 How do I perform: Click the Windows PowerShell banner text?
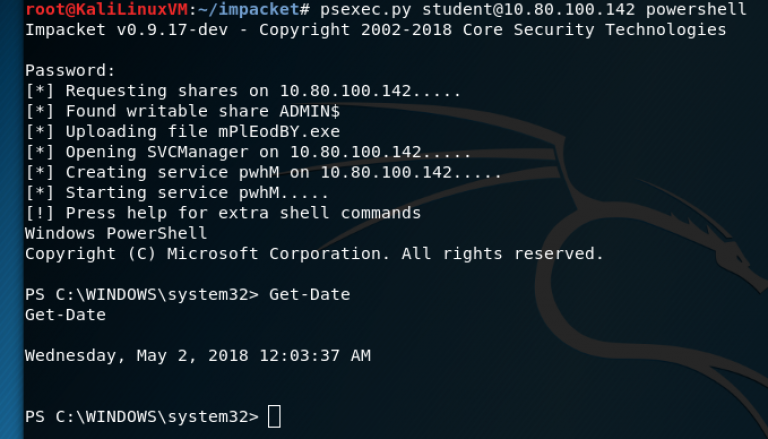pyautogui.click(x=116, y=233)
